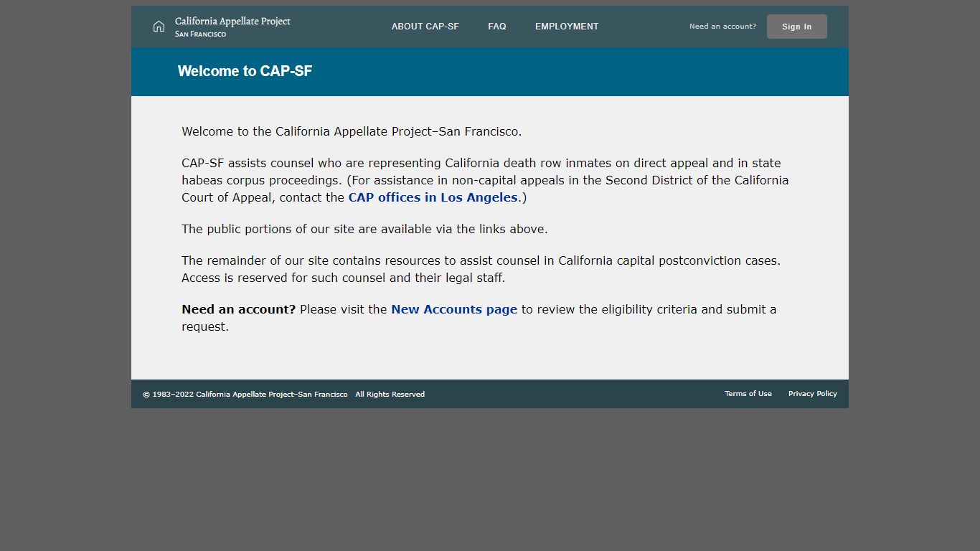
Task: Visit the New Accounts page link
Action: (454, 309)
